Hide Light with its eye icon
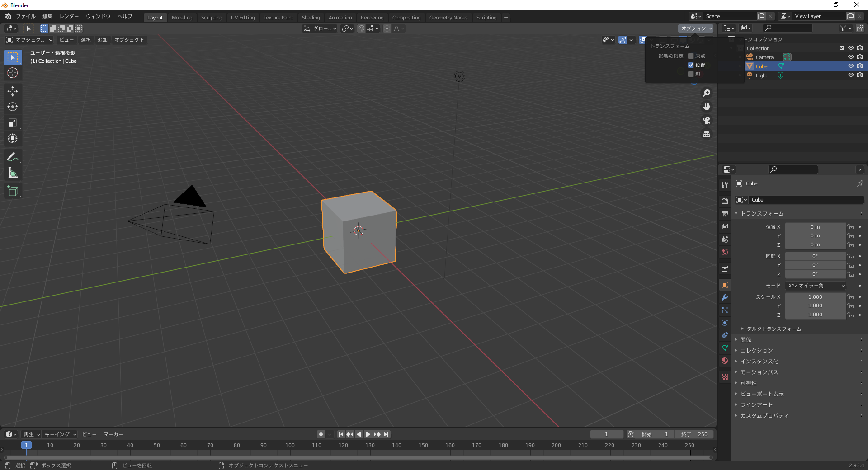Screen dimensions: 868x470 (851, 75)
